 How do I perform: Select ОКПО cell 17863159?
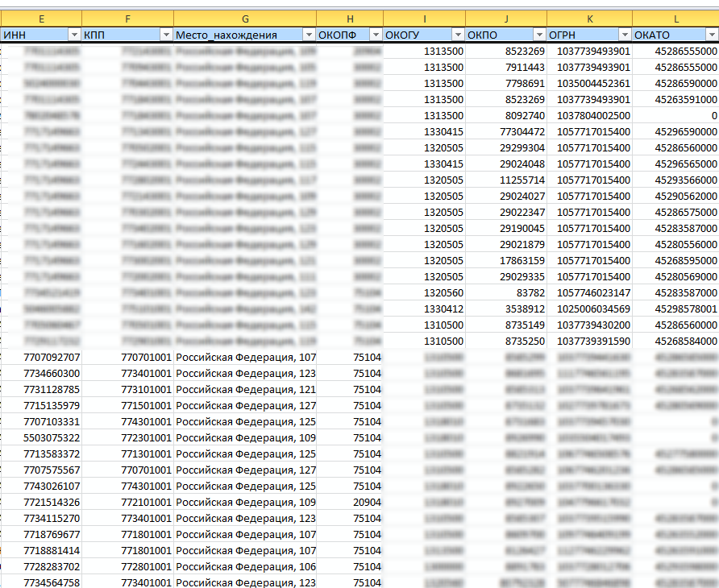coord(505,261)
